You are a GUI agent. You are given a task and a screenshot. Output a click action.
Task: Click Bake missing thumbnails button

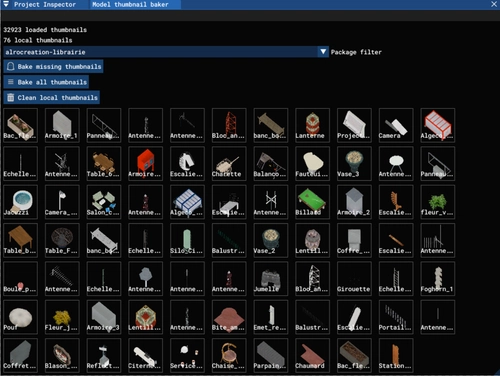[x=54, y=66]
